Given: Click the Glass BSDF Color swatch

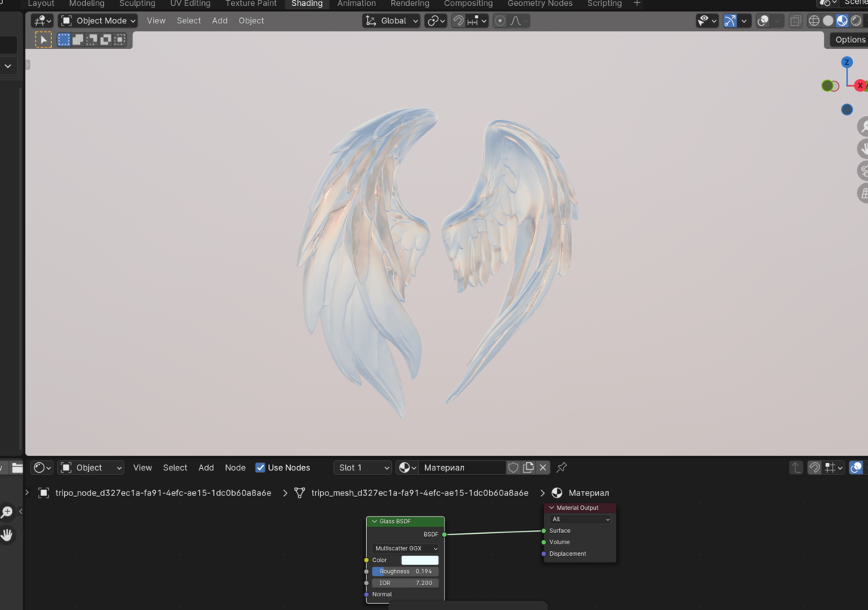Looking at the screenshot, I should 420,560.
